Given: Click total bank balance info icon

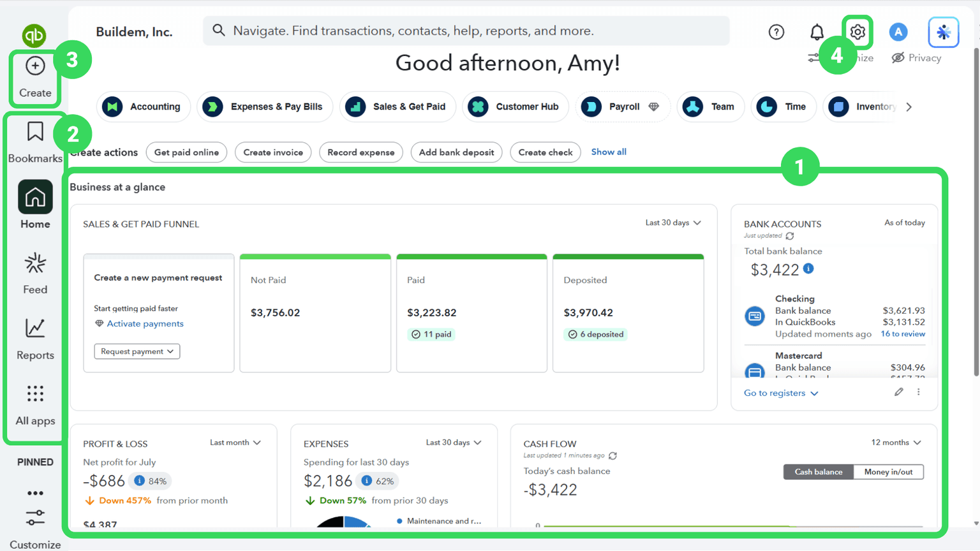Looking at the screenshot, I should (808, 268).
